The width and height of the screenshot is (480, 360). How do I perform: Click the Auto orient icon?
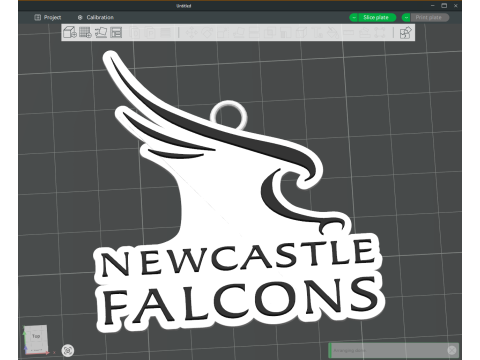tap(101, 32)
